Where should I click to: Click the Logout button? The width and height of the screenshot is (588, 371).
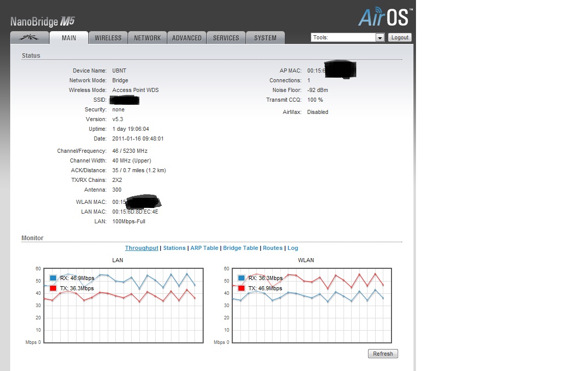[x=400, y=37]
